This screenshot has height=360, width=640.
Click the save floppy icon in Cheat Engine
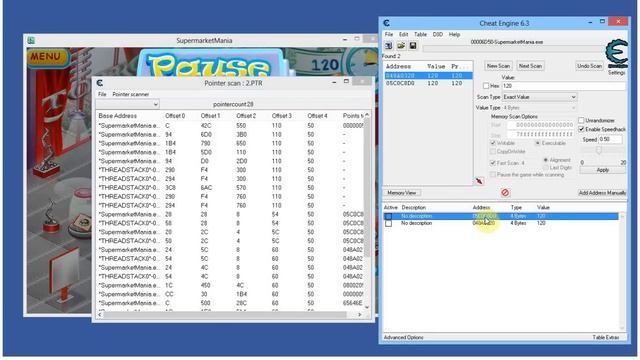pyautogui.click(x=413, y=46)
